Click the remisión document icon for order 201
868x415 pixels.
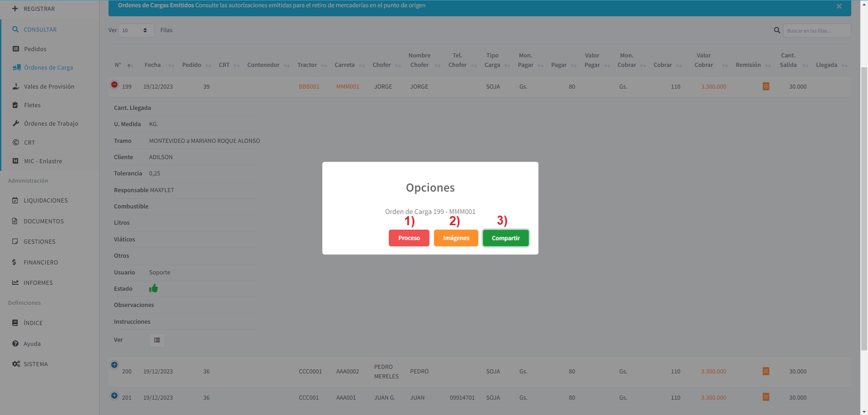click(765, 397)
